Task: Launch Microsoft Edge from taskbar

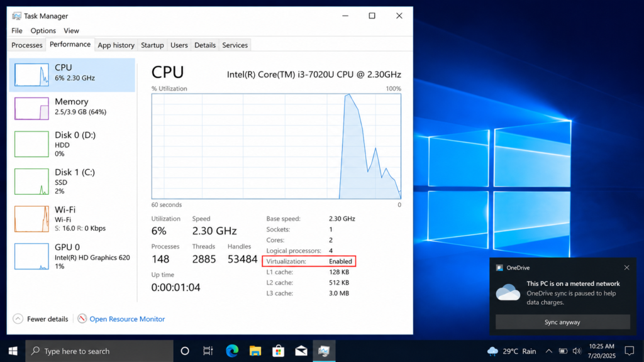Action: (232, 351)
